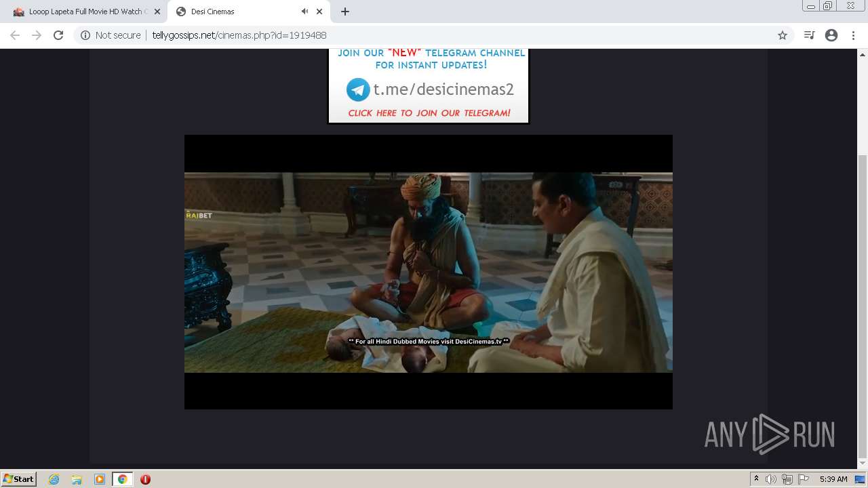Open Windows Media Player from taskbar
The height and width of the screenshot is (488, 868).
(100, 479)
